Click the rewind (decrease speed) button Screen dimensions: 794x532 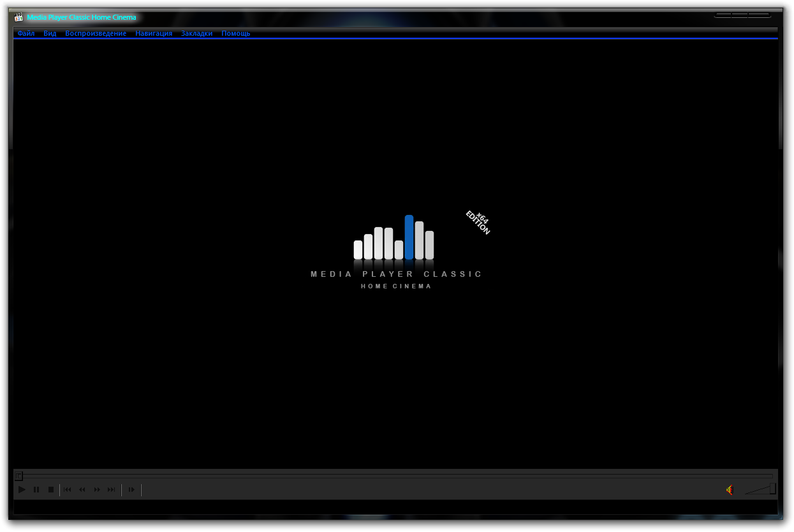(x=82, y=490)
